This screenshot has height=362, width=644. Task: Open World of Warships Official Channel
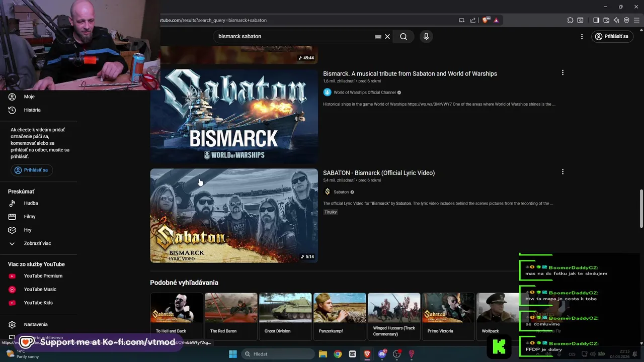tap(365, 93)
